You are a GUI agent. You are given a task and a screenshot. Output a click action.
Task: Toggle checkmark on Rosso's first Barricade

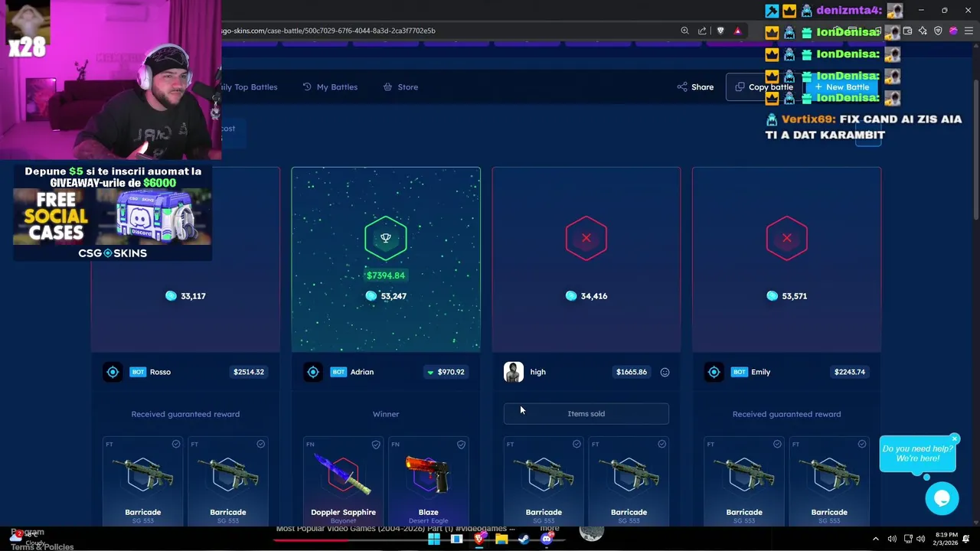[x=176, y=444]
